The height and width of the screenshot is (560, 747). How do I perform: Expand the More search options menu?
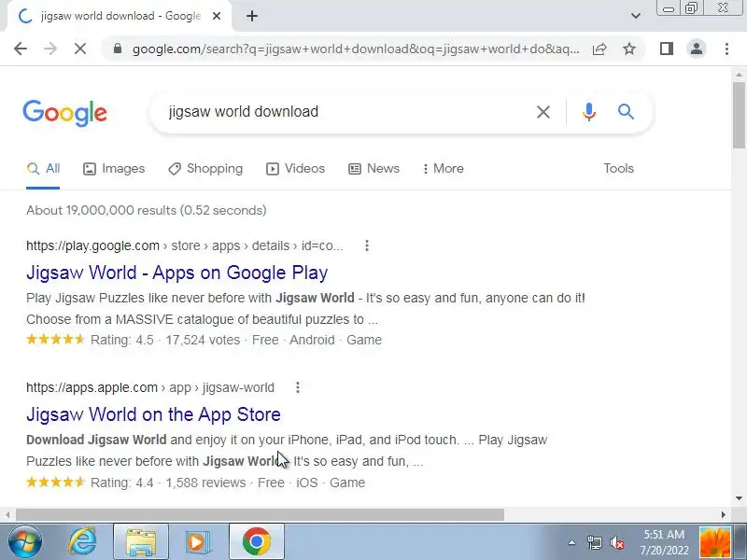pyautogui.click(x=443, y=169)
